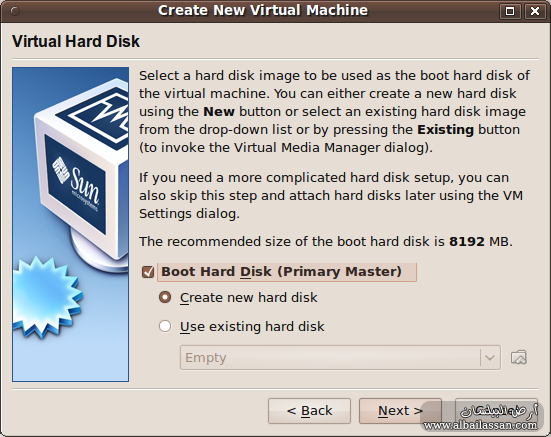Click the Sun microsystems logo on the cube

click(76, 184)
